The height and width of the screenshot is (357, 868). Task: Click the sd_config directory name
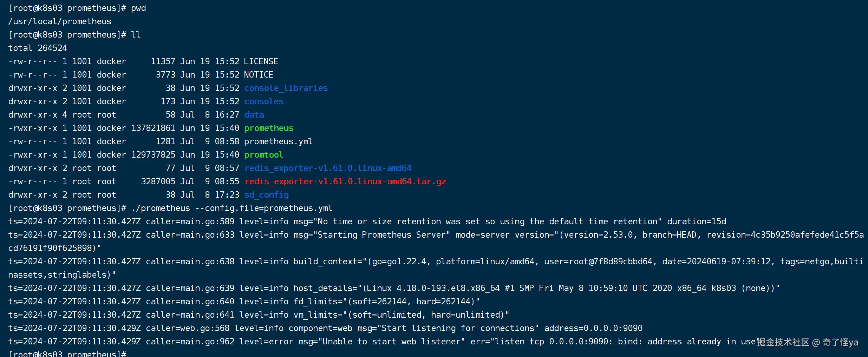(266, 195)
